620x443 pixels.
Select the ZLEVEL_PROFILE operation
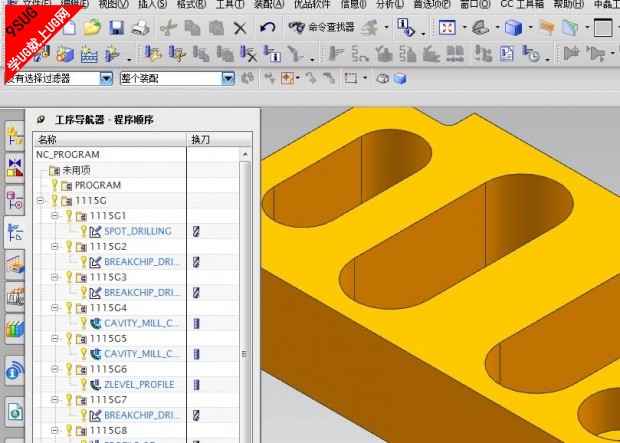139,384
